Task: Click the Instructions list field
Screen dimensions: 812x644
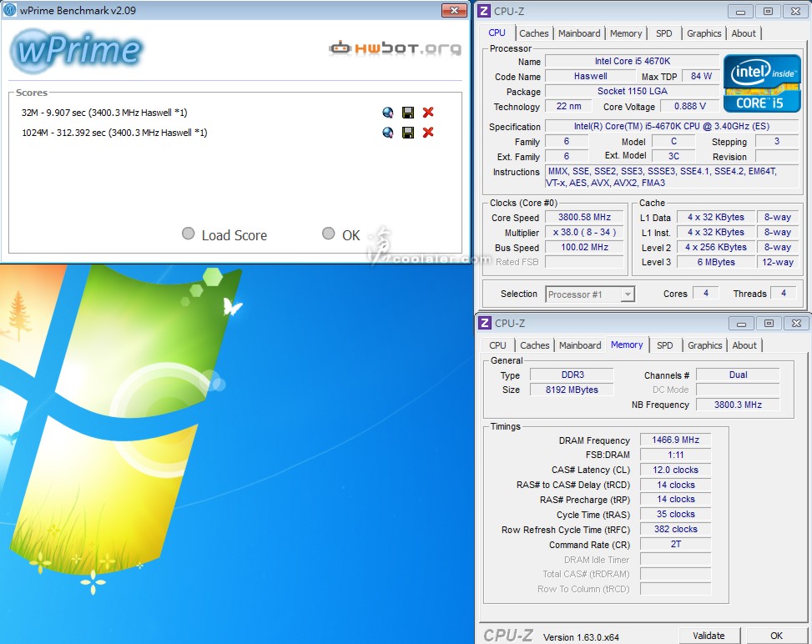Action: pyautogui.click(x=672, y=177)
